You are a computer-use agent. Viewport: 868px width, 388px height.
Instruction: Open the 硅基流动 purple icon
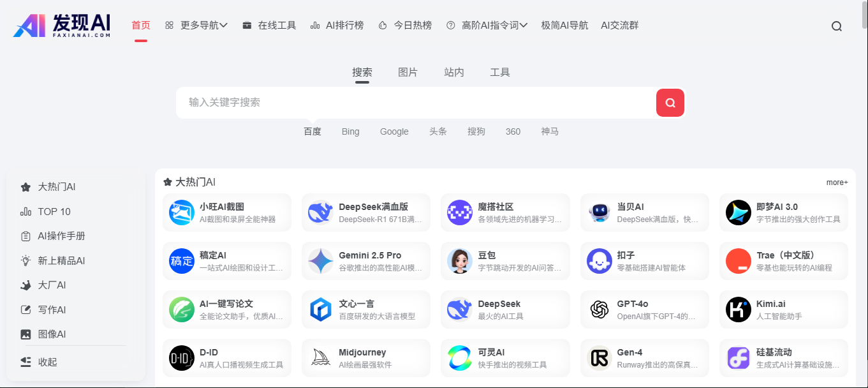pyautogui.click(x=739, y=358)
